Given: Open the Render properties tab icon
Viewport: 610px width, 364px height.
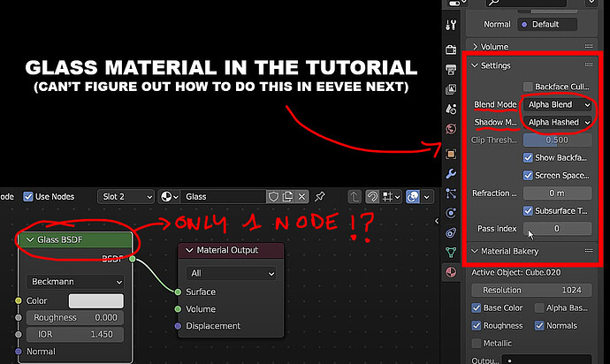Looking at the screenshot, I should pos(451,49).
